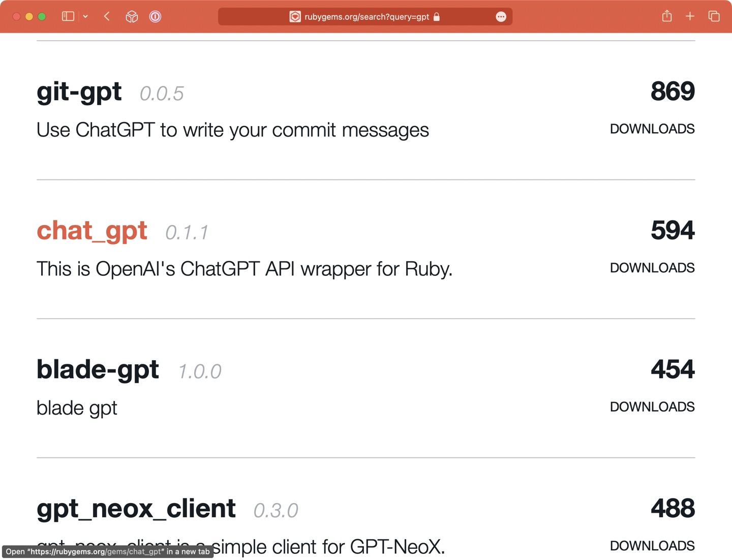Viewport: 732px width, 560px height.
Task: Click the lock icon beside the URL
Action: point(436,17)
